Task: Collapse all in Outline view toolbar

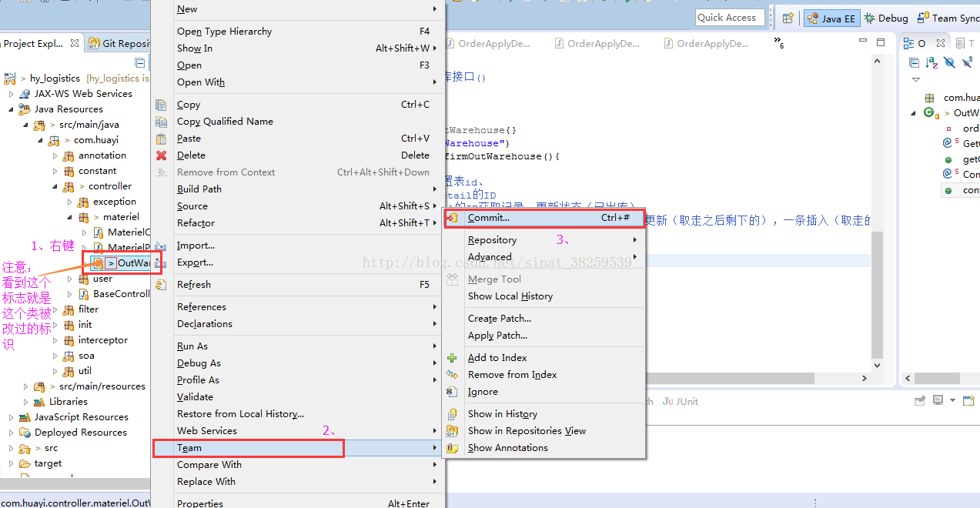Action: pyautogui.click(x=915, y=62)
